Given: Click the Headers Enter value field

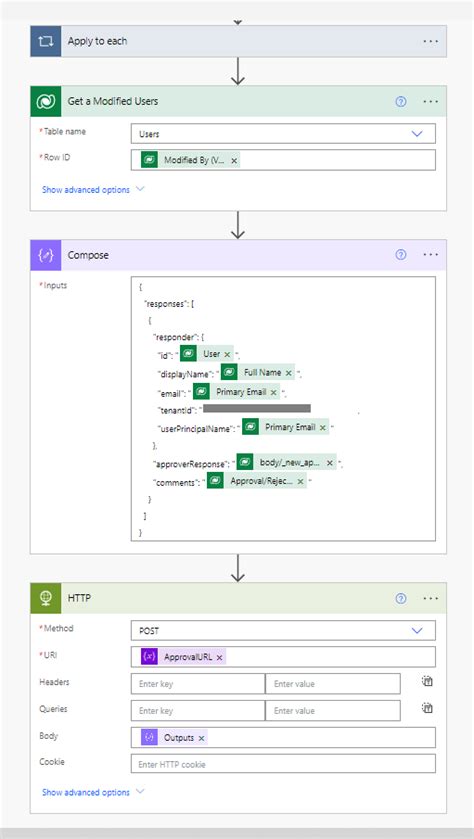Looking at the screenshot, I should [x=333, y=684].
